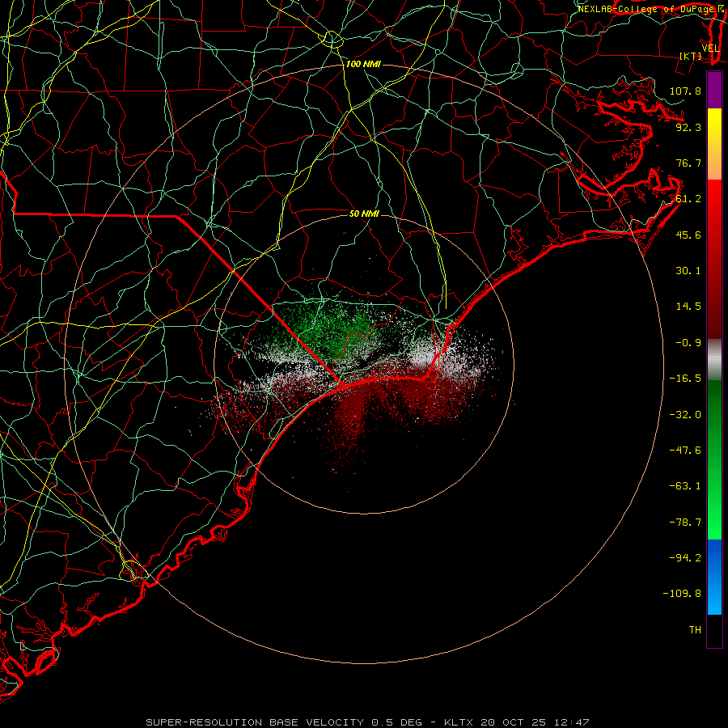Image resolution: width=728 pixels, height=728 pixels.
Task: Select the -47.6 scale value
Action: (685, 451)
